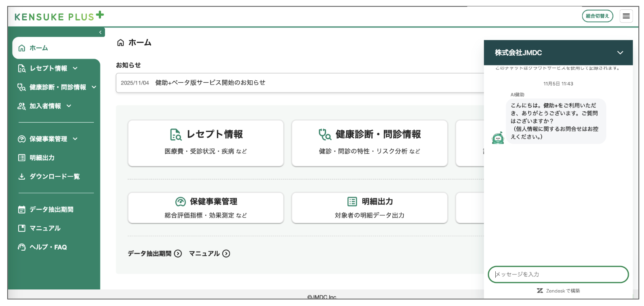Click the お知らせ section heading

click(128, 65)
